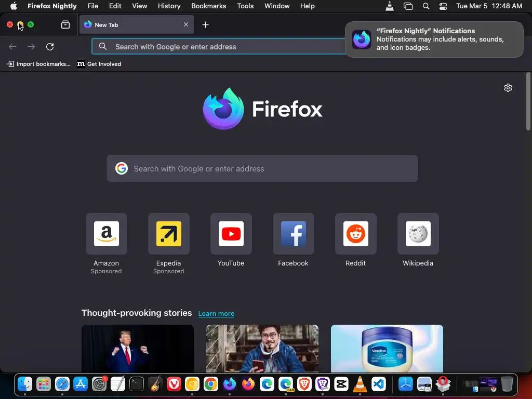This screenshot has width=532, height=399.
Task: Launch VLC from the dock
Action: click(360, 384)
